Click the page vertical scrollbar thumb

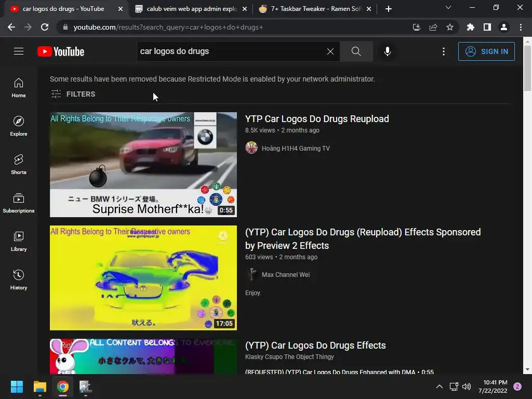click(x=527, y=68)
